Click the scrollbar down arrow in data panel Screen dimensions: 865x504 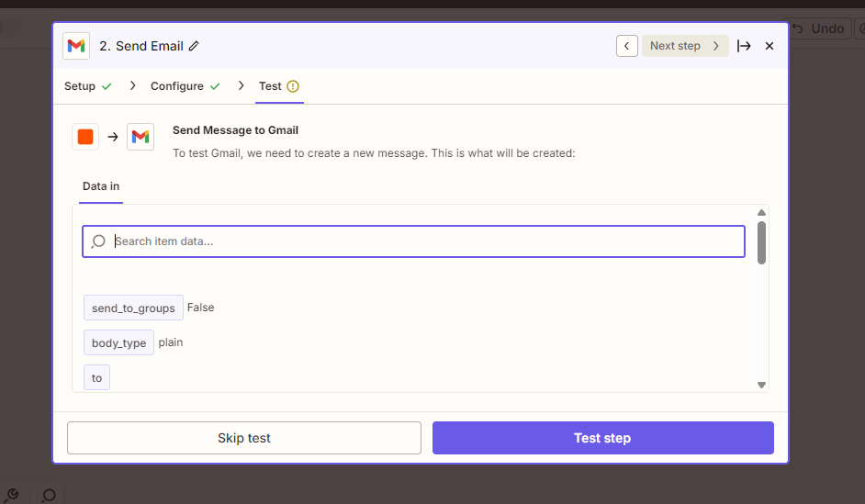pyautogui.click(x=761, y=385)
